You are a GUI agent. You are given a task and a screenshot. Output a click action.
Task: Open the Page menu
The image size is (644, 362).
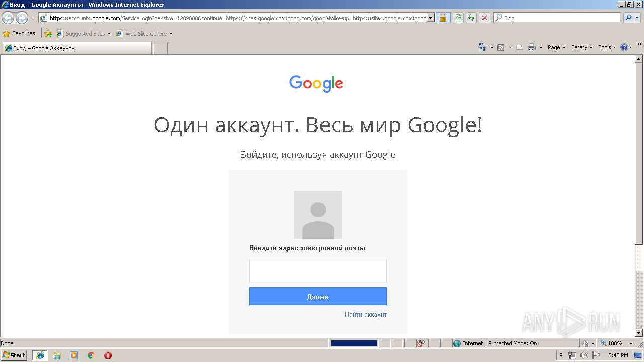(556, 47)
